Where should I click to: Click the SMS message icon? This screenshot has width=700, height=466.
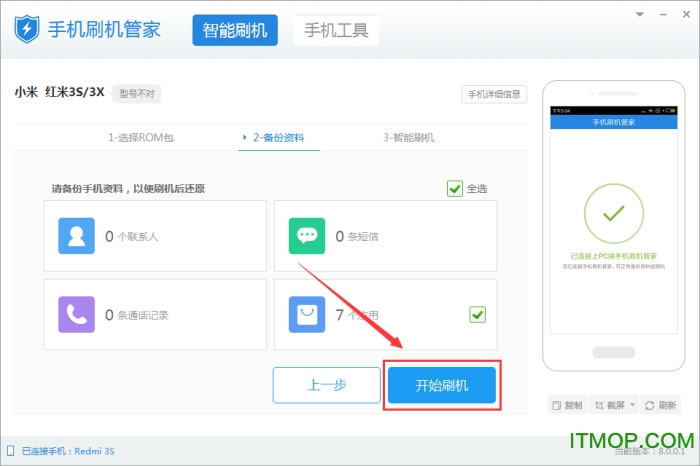click(x=307, y=236)
